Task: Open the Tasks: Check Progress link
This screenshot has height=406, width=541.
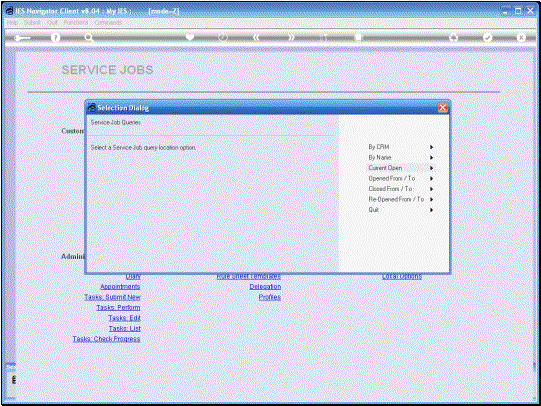Action: point(106,339)
